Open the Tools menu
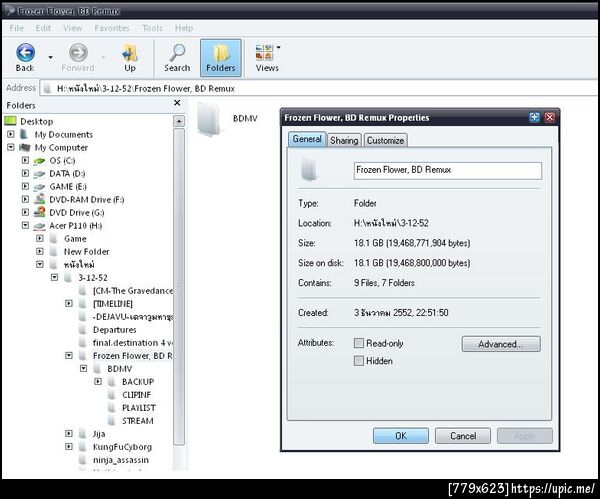Image resolution: width=600 pixels, height=499 pixels. tap(152, 28)
